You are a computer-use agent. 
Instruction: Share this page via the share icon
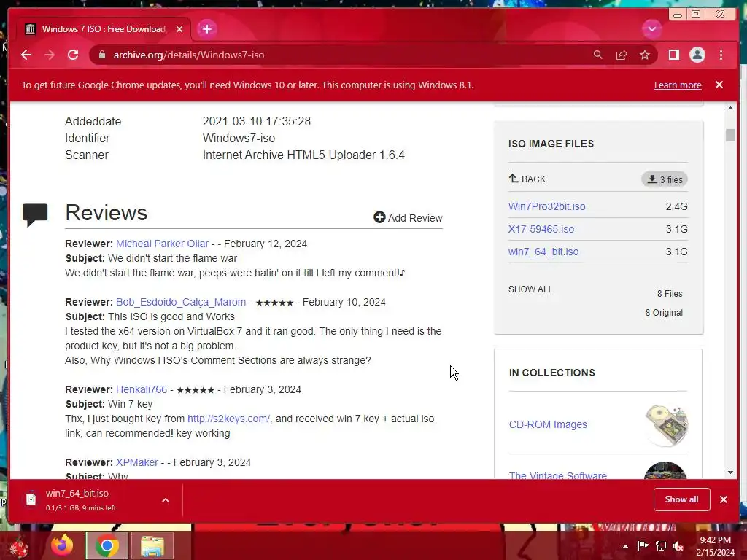(622, 55)
